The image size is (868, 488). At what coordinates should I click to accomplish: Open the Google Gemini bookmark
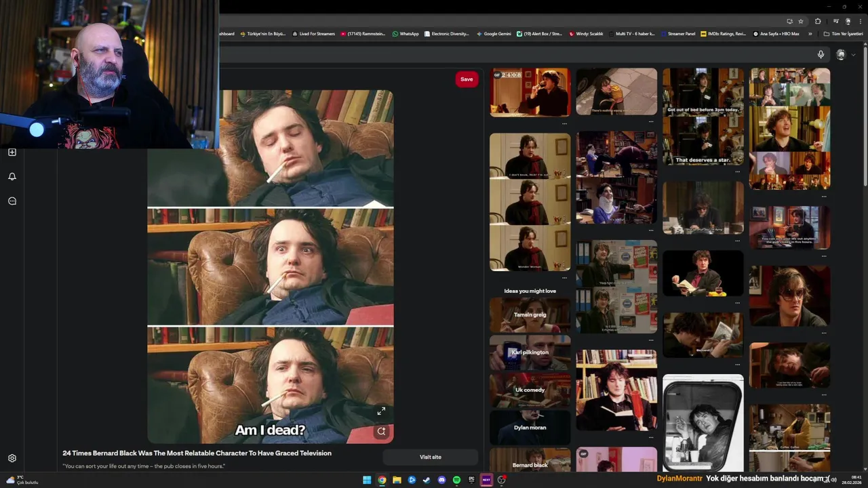click(x=494, y=34)
